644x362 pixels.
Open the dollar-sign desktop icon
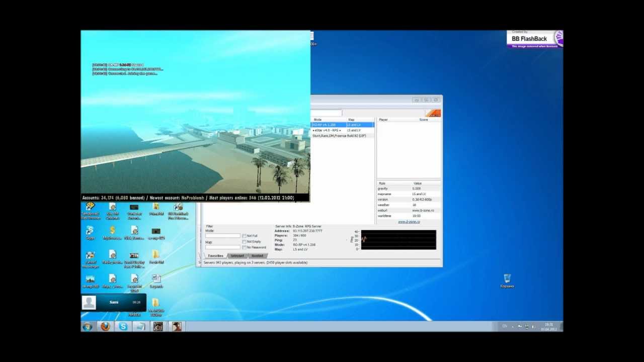112,233
